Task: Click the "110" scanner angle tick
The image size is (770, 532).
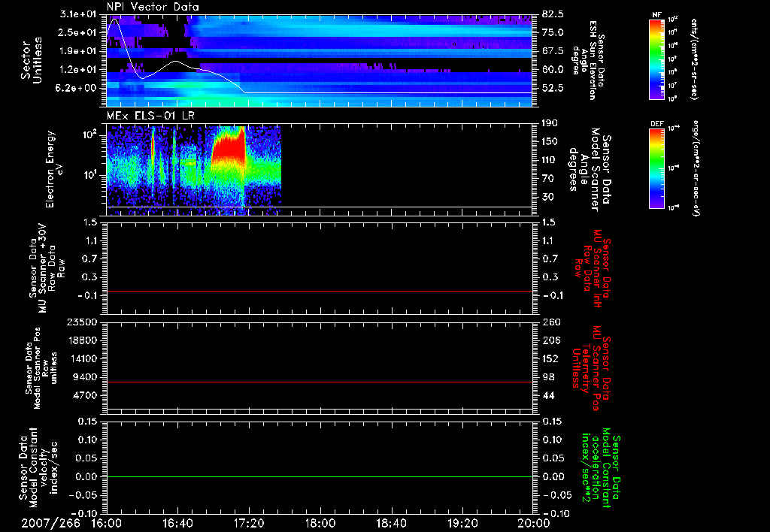Action: click(550, 160)
